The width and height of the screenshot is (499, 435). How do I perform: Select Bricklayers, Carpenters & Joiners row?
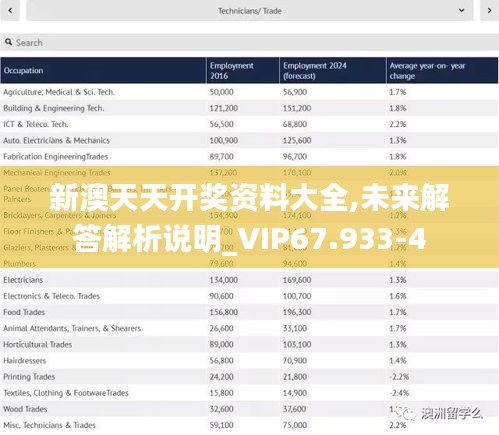tap(249, 215)
